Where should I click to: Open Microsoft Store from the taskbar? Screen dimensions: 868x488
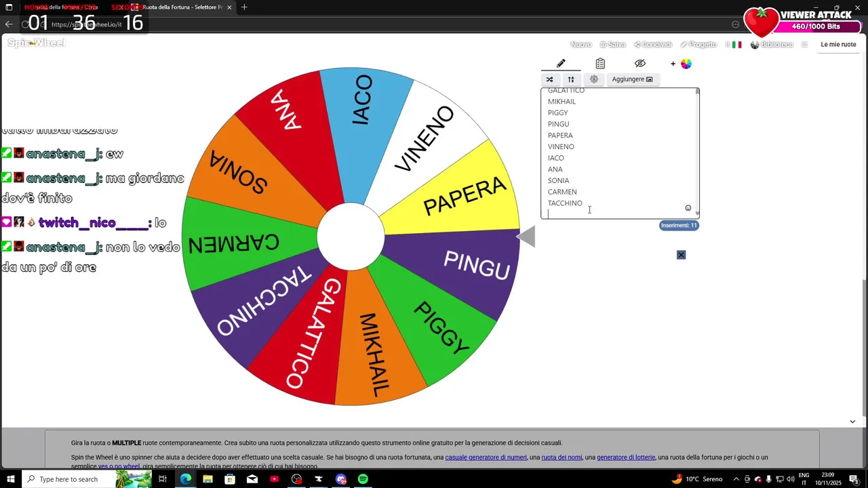click(230, 479)
